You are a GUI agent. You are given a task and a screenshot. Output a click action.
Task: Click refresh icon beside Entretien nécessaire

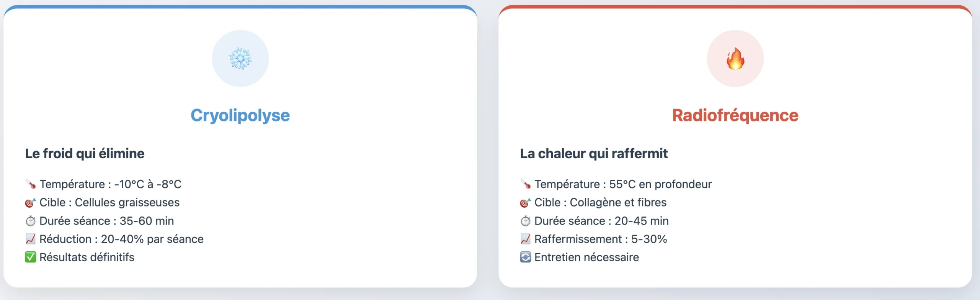pos(526,257)
